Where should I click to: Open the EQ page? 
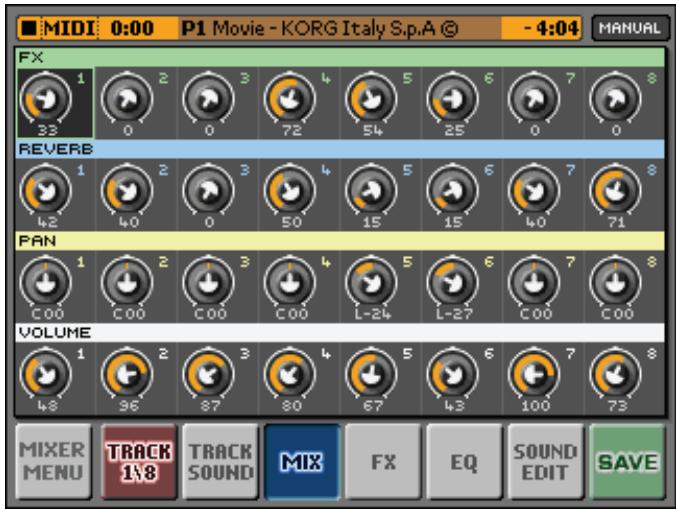(464, 462)
